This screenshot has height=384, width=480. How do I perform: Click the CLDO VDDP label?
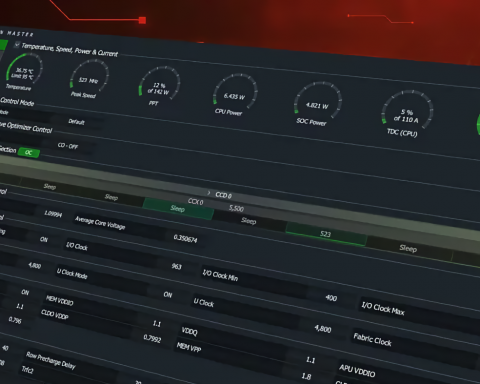point(55,314)
